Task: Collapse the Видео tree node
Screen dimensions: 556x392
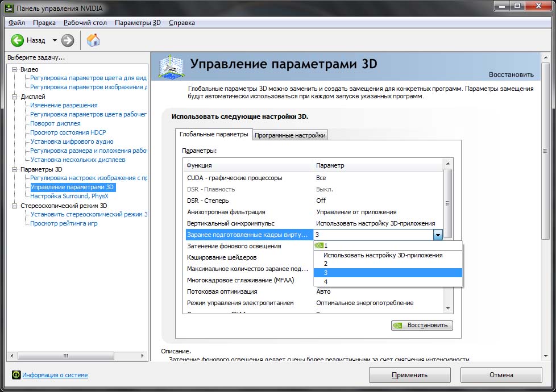Action: point(15,69)
